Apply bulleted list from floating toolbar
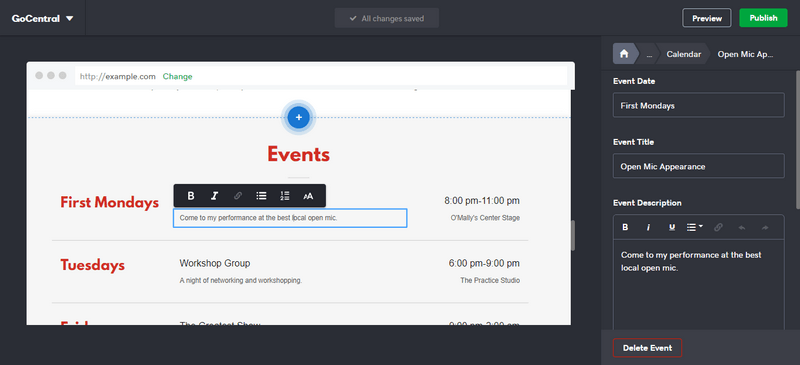This screenshot has height=365, width=800. (x=261, y=196)
